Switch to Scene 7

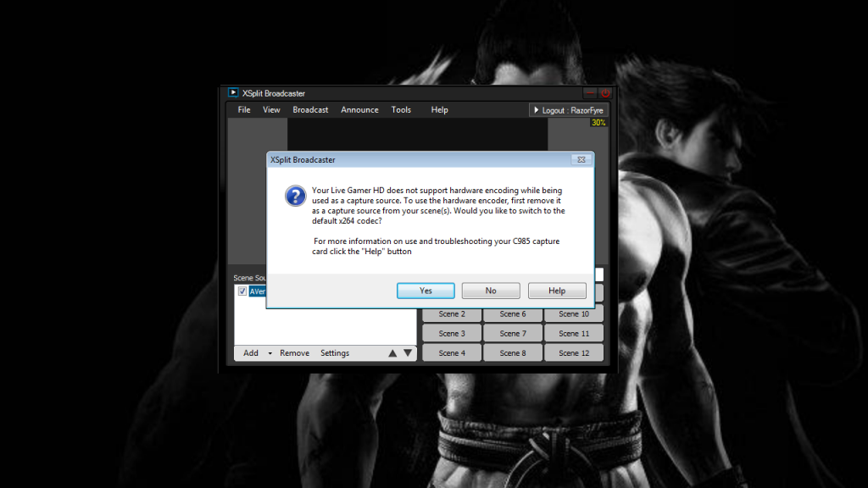coord(513,334)
